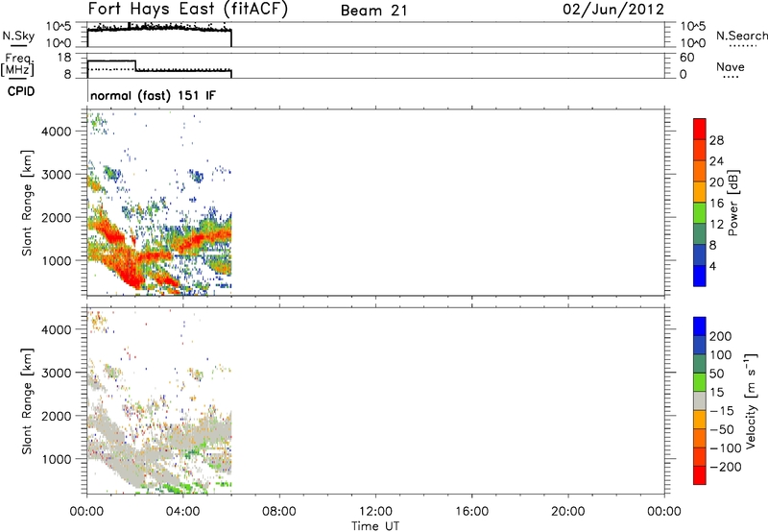This screenshot has height=532, width=768.
Task: Click the 08:00 time axis tick label
Action: pos(279,512)
